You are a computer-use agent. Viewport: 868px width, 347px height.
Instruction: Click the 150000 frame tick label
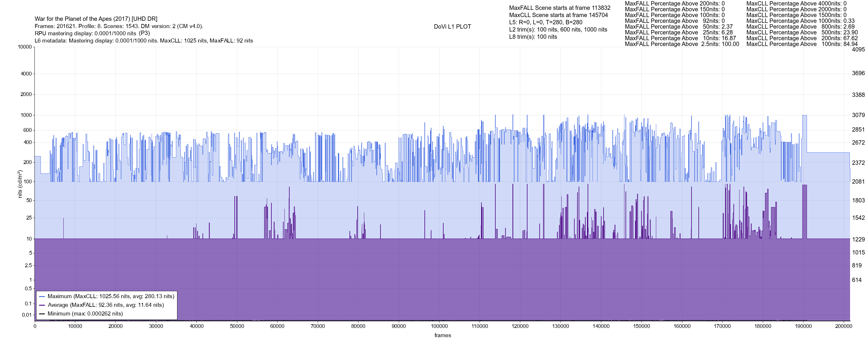pos(641,326)
